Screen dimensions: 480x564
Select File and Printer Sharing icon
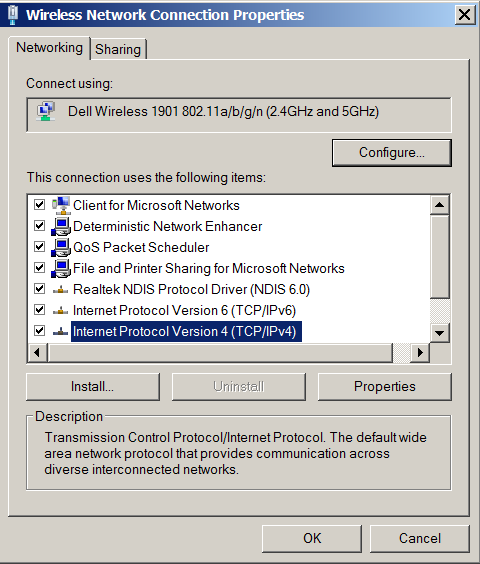[60, 268]
